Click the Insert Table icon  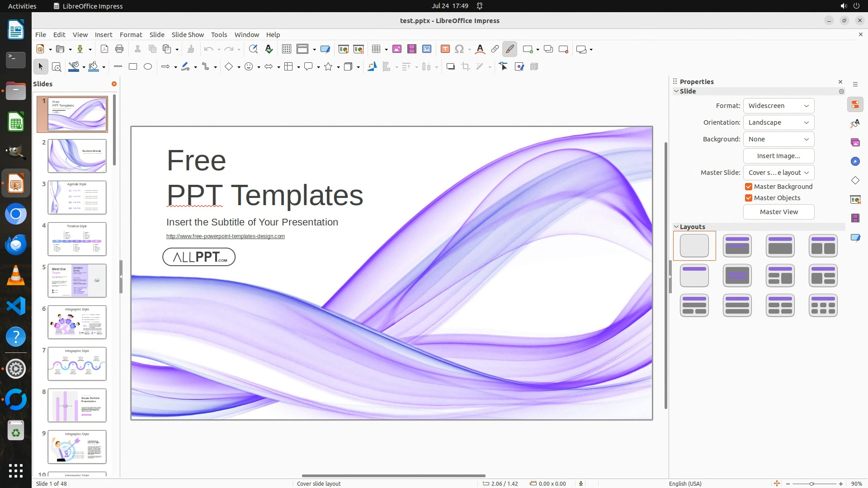click(376, 49)
